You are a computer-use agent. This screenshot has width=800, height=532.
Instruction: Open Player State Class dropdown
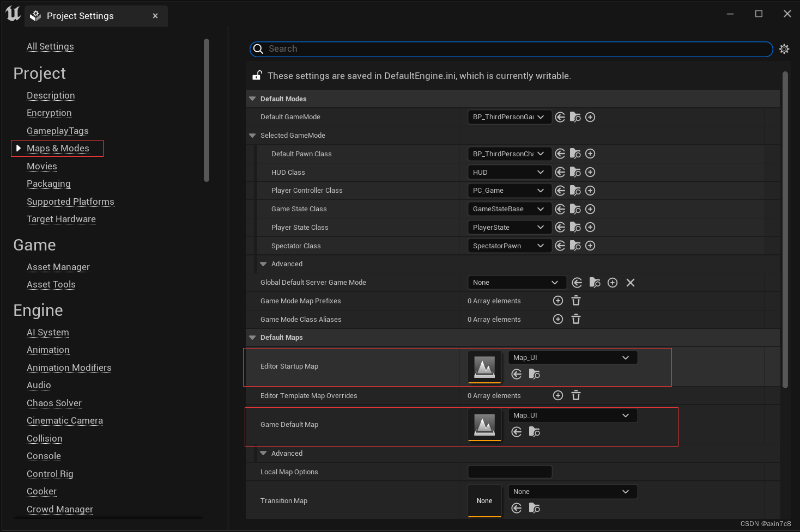tap(510, 227)
